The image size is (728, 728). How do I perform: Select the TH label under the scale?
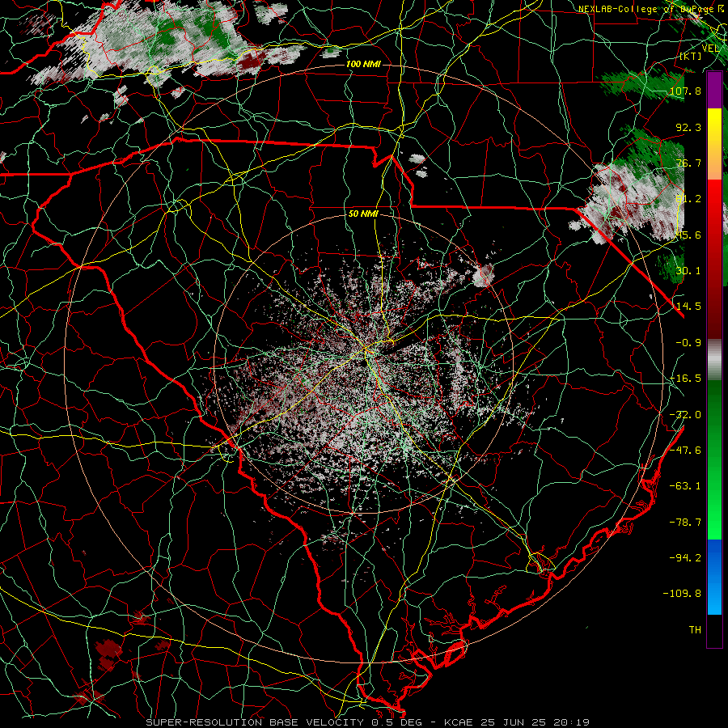pos(695,630)
